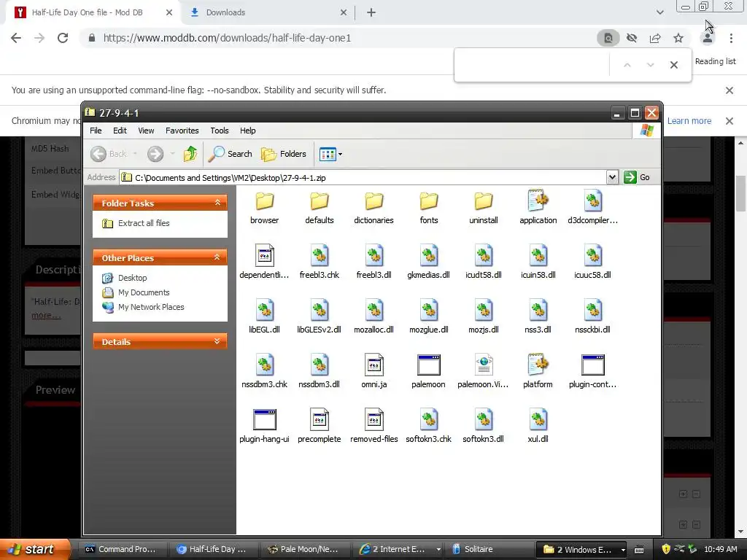The height and width of the screenshot is (560, 747).
Task: Click the Search toolbar button
Action: tap(231, 154)
